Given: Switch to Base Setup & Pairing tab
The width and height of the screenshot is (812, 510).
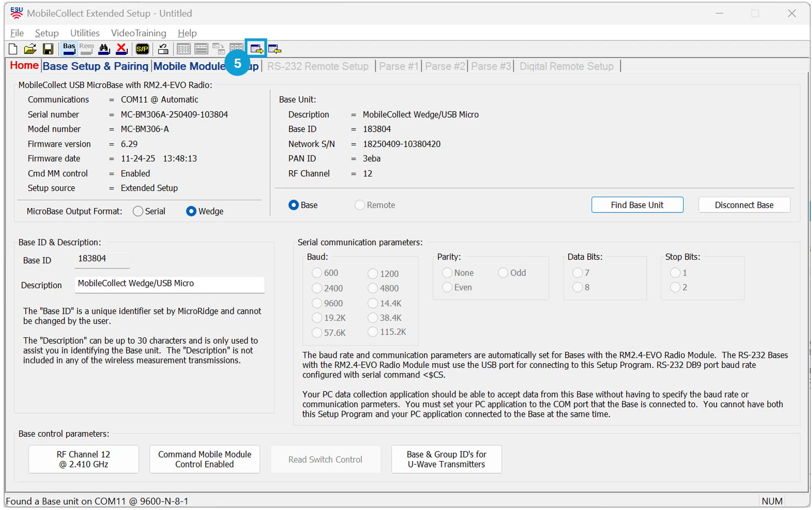Looking at the screenshot, I should click(x=96, y=66).
